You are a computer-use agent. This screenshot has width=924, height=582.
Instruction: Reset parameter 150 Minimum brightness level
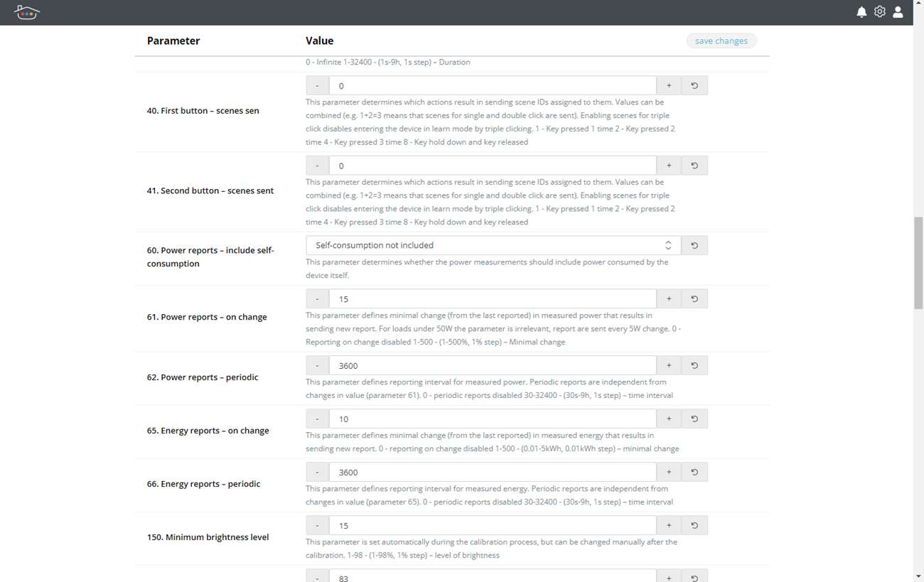(x=694, y=525)
